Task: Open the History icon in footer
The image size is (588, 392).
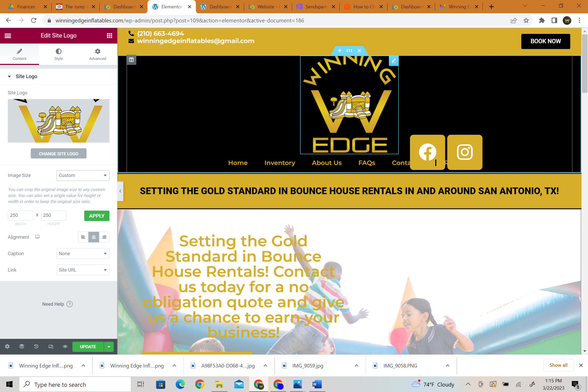Action: (36, 346)
